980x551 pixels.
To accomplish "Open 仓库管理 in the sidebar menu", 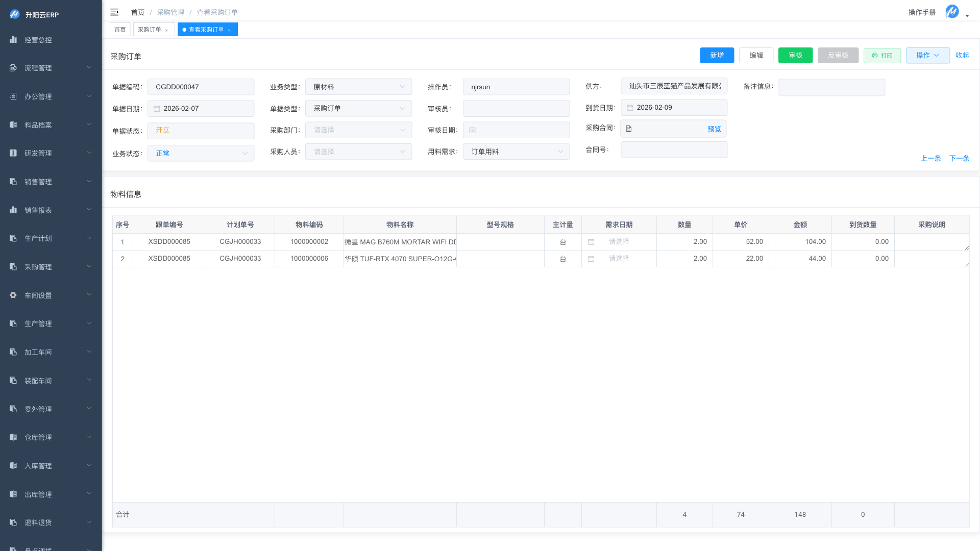I will coord(50,437).
